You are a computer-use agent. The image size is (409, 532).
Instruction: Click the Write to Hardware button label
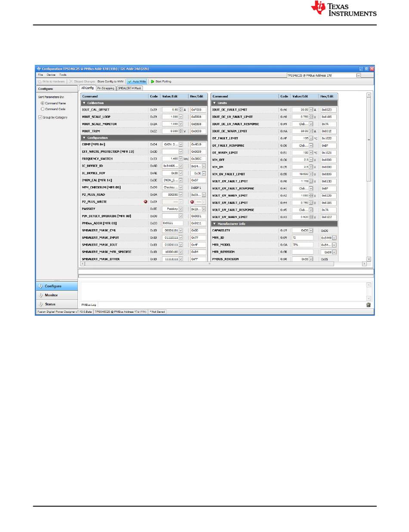pyautogui.click(x=53, y=81)
